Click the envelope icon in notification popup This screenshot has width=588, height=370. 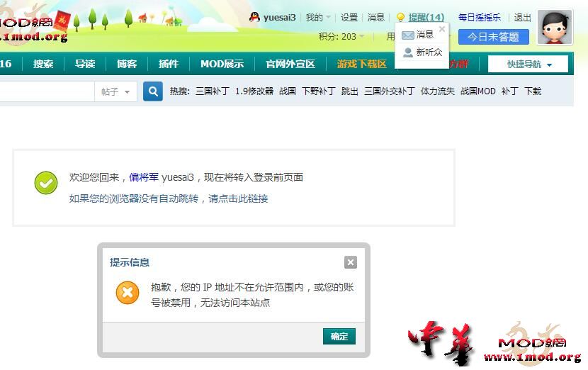click(x=407, y=35)
